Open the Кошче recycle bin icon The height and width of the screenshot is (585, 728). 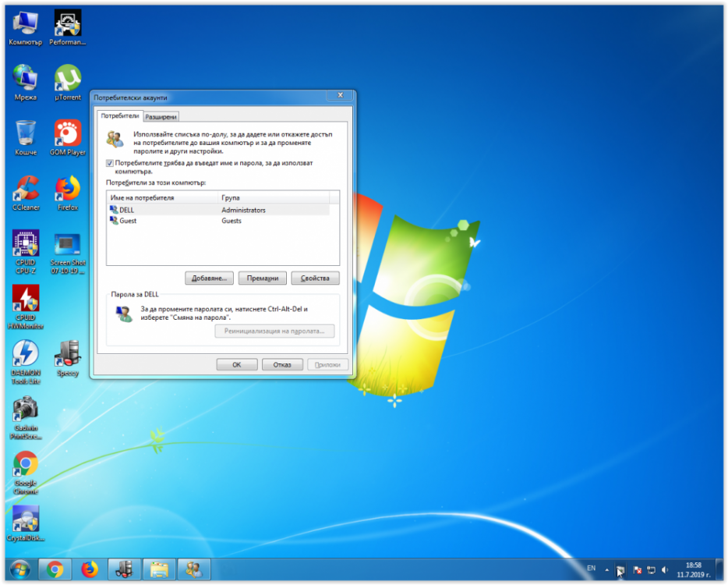[26, 138]
